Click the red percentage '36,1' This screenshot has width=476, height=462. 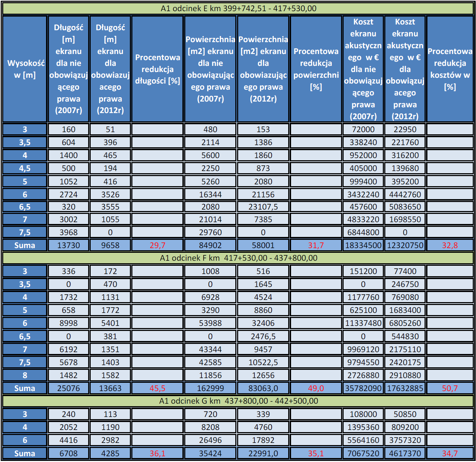point(157,453)
